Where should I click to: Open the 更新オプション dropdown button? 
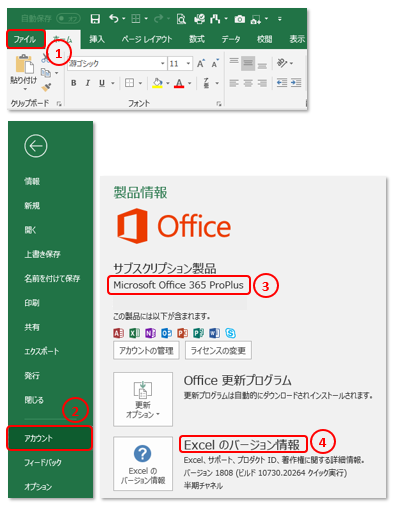point(143,399)
